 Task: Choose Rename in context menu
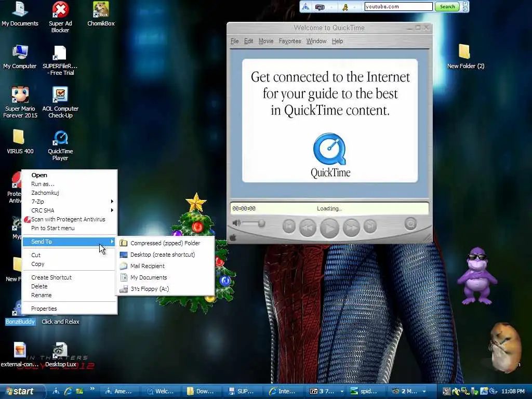70,295
